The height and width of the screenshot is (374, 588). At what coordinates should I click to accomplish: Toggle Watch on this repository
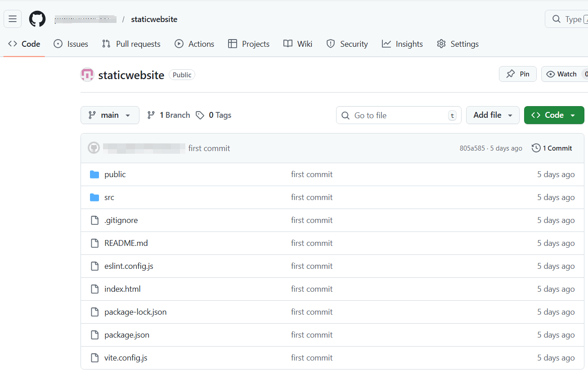pyautogui.click(x=562, y=74)
